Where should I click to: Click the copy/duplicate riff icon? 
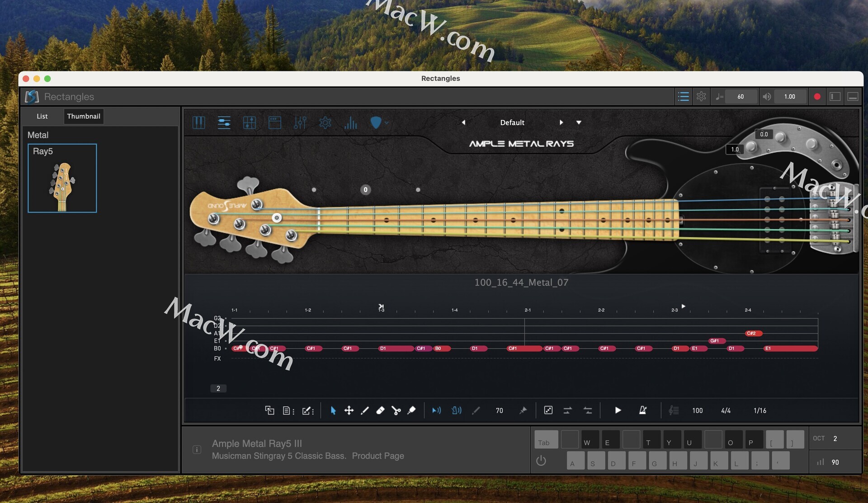click(269, 410)
